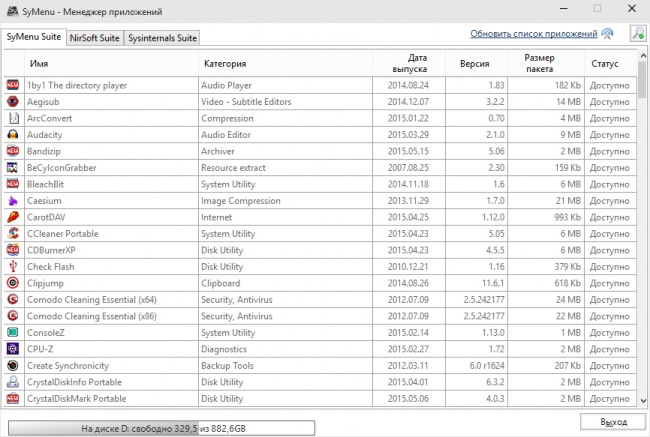Click the refresh signal icon beside update link
Image resolution: width=650 pixels, height=437 pixels.
tap(607, 34)
